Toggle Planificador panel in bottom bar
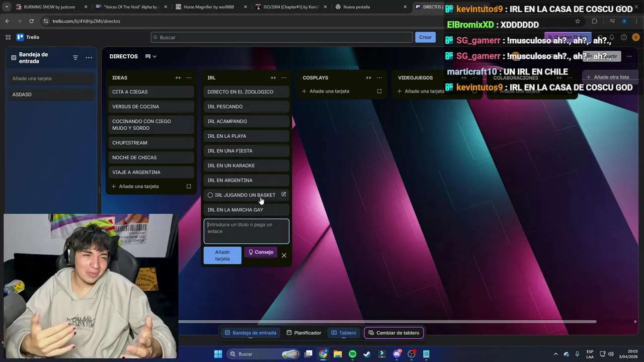 pos(304,333)
